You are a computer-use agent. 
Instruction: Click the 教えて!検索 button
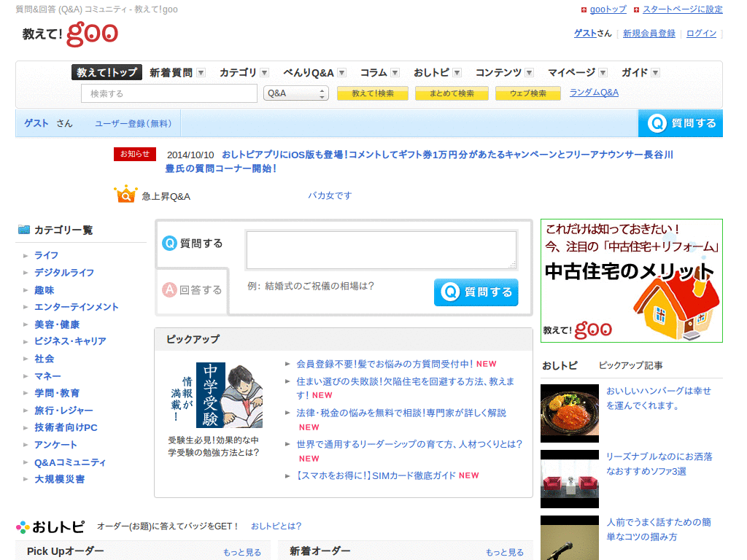pyautogui.click(x=373, y=93)
